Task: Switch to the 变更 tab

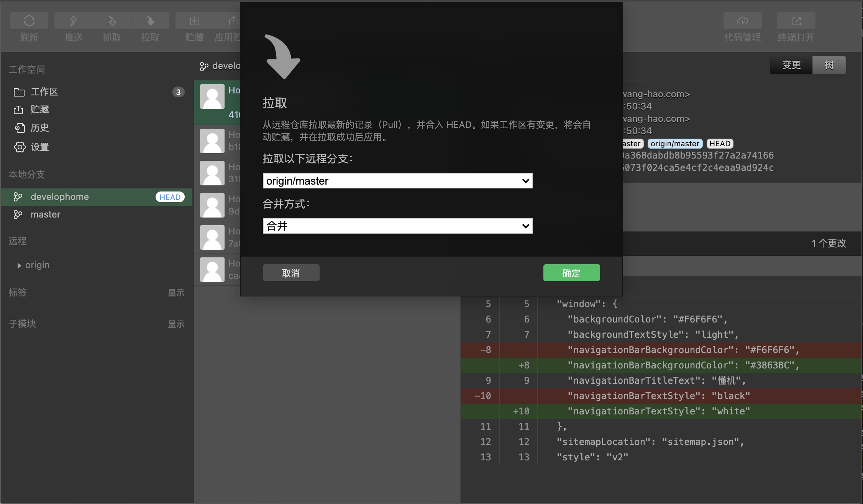Action: [x=791, y=65]
